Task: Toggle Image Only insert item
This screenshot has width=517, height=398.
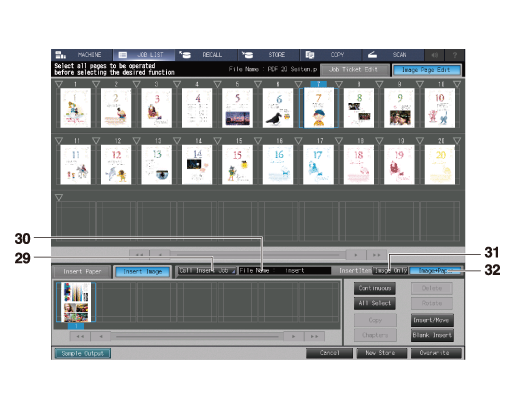Action: click(x=390, y=271)
